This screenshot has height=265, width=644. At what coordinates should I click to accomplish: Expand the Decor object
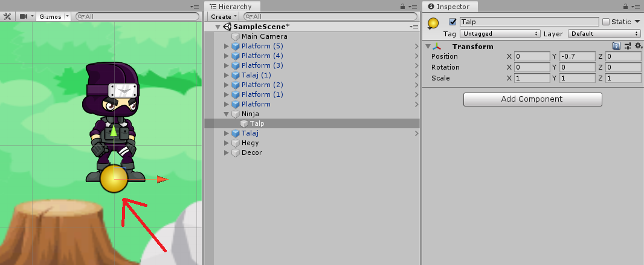[x=227, y=152]
